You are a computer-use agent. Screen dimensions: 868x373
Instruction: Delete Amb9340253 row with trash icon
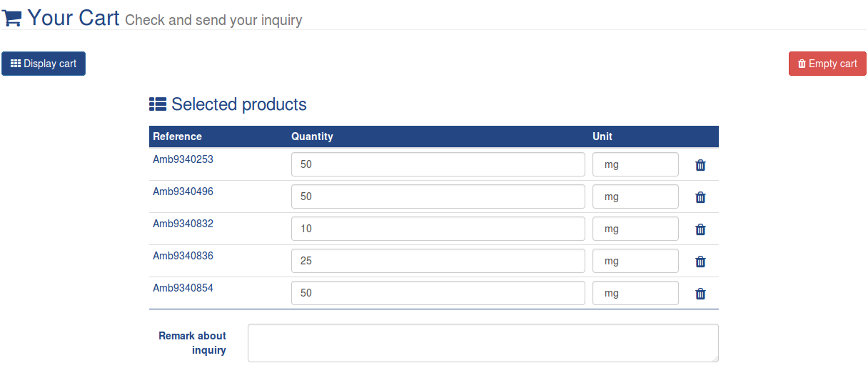point(700,165)
